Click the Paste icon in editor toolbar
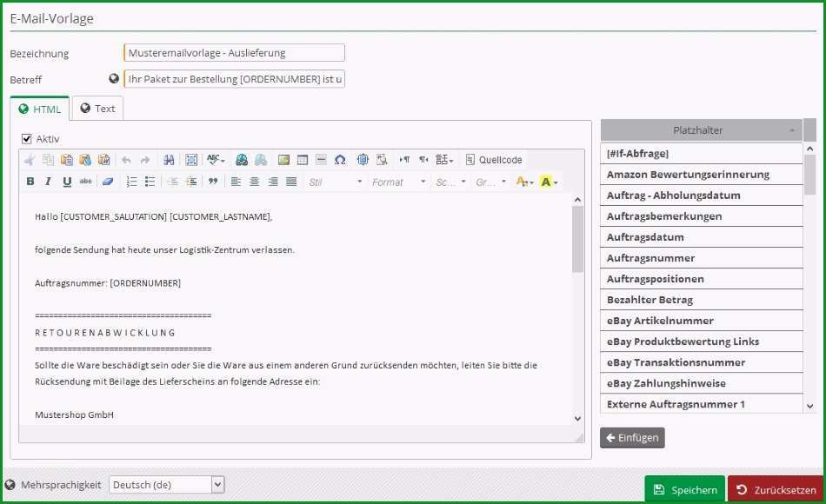Screen dimensions: 826x504 (67, 160)
